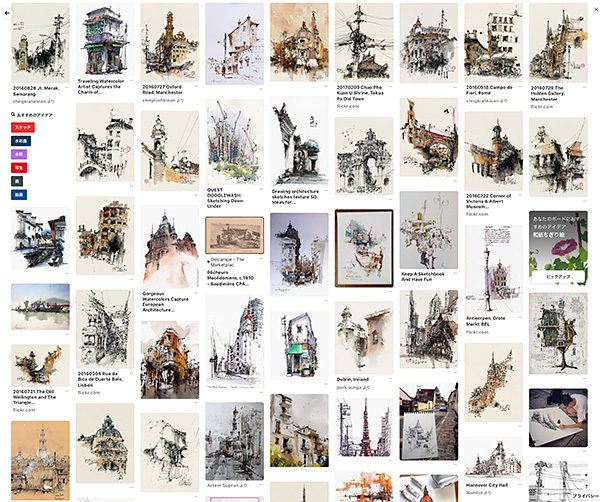Select the blue 絵画 suggested tag
600x502 pixels.
tap(19, 195)
